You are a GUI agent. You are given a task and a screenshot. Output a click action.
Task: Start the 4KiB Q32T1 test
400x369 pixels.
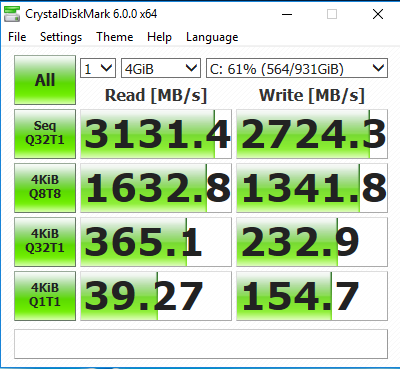click(x=45, y=242)
